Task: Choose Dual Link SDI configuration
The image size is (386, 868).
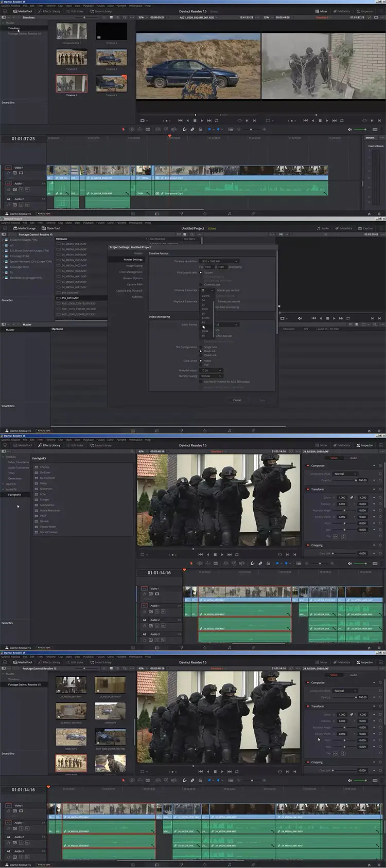Action: coord(201,351)
